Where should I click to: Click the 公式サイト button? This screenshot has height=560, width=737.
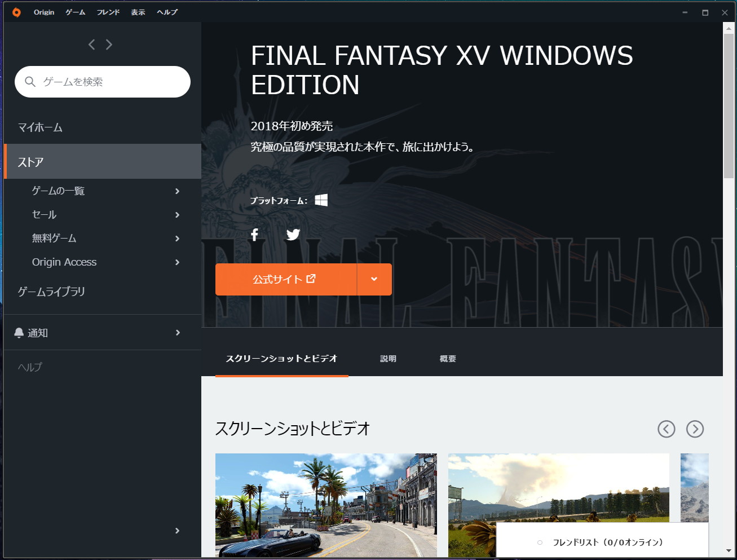click(286, 279)
